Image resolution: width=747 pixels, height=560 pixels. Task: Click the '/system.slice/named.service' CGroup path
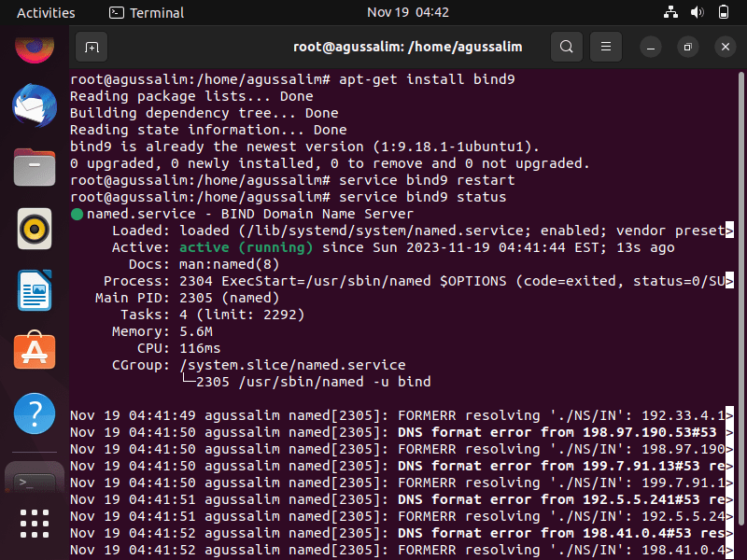tap(292, 365)
